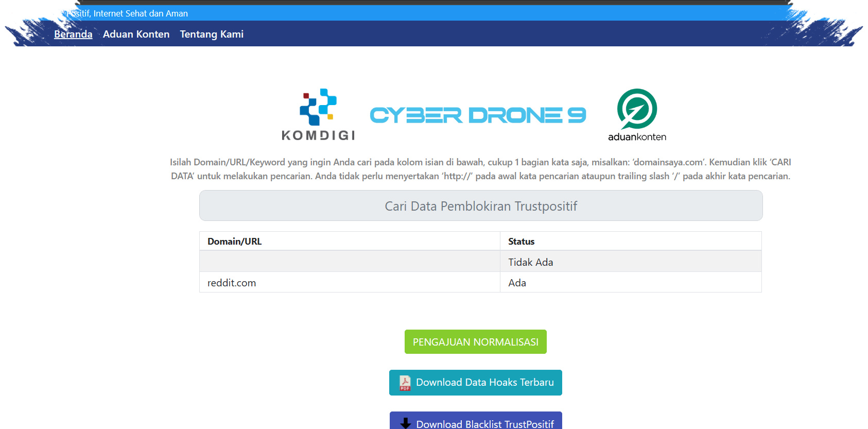Go to Aduan Konten page

click(x=136, y=34)
